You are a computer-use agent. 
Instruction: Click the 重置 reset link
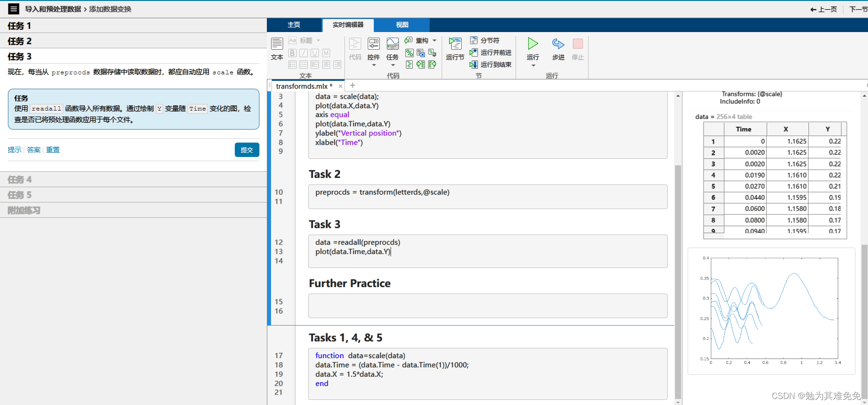pos(53,150)
